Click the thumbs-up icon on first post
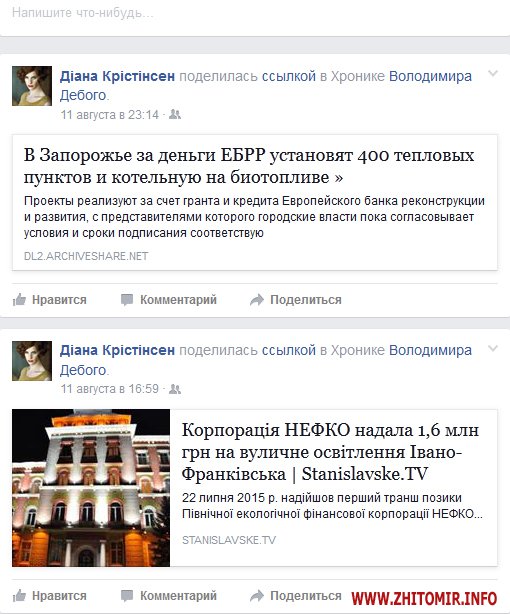The height and width of the screenshot is (614, 510). point(19,300)
